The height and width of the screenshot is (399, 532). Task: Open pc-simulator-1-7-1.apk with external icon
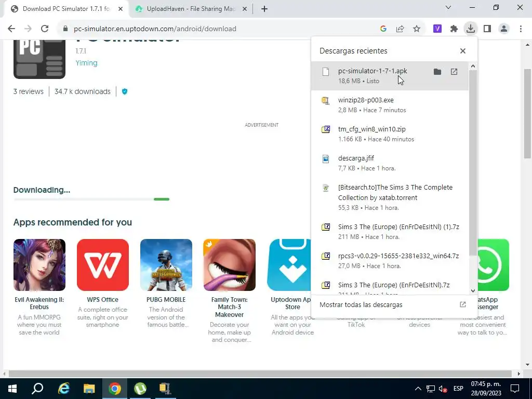coord(454,72)
